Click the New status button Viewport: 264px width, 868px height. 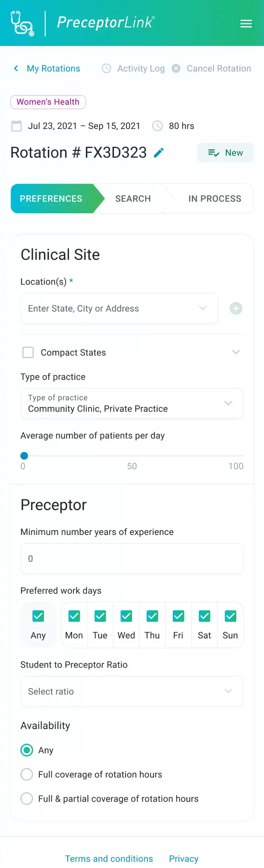tap(225, 153)
